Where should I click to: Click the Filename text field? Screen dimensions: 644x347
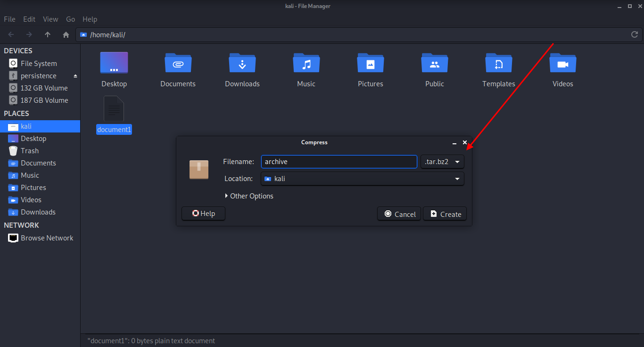[x=339, y=162]
